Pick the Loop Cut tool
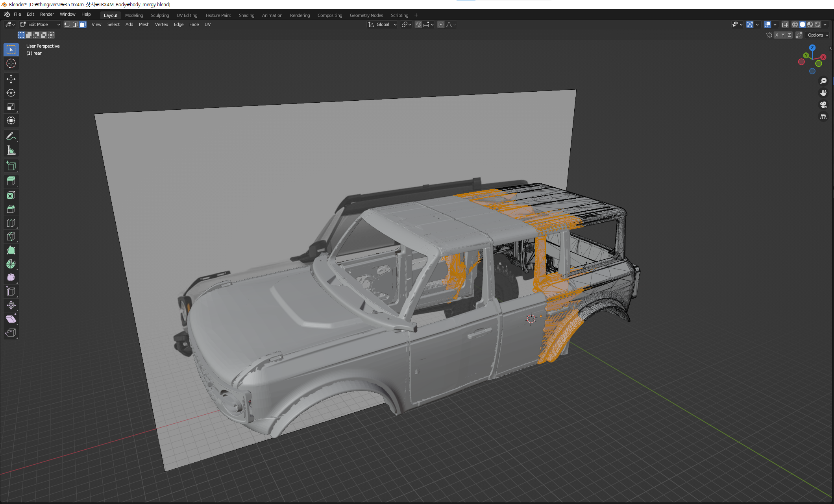Image resolution: width=834 pixels, height=504 pixels. coord(11,223)
